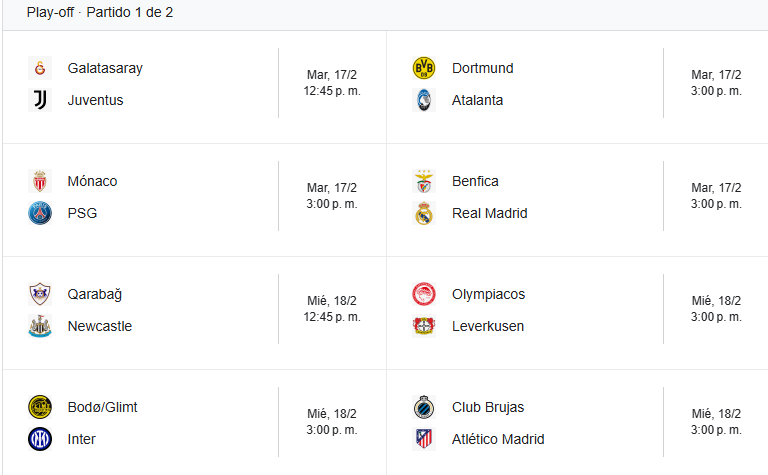Screen dimensions: 768x475
Task: Click the Atlético Madrid crest
Action: (424, 439)
